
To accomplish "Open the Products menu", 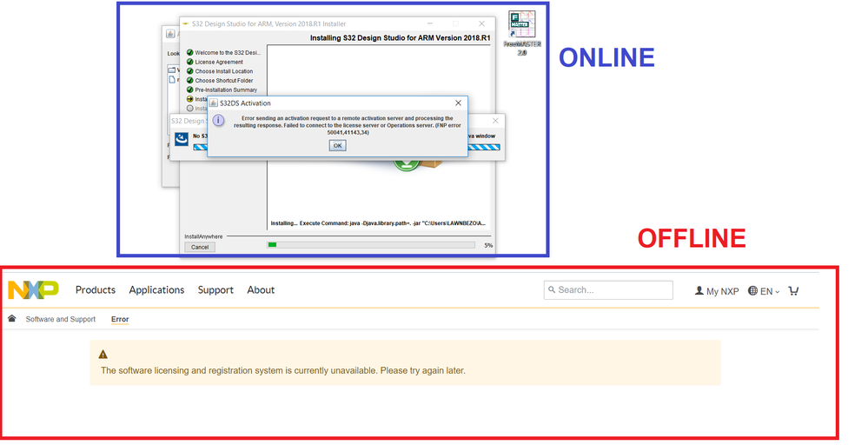I will pyautogui.click(x=96, y=290).
